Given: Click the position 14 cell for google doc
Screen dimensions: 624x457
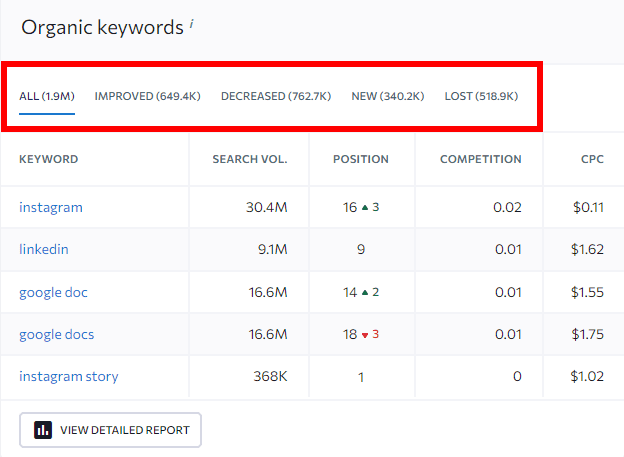Looking at the screenshot, I should (361, 293).
